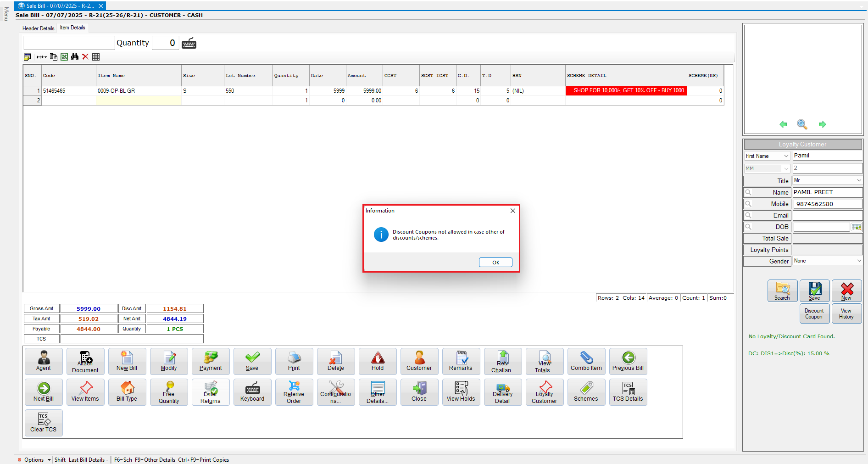Expand the First Name search field dropdown
The image size is (868, 464).
click(786, 156)
